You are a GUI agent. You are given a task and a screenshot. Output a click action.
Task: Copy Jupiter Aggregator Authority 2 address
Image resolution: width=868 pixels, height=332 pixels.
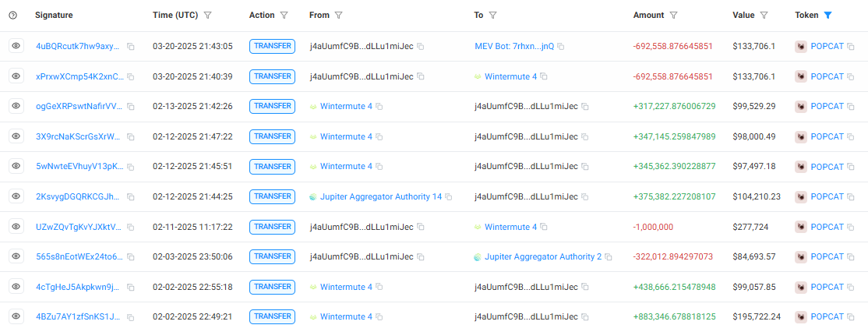click(x=609, y=257)
